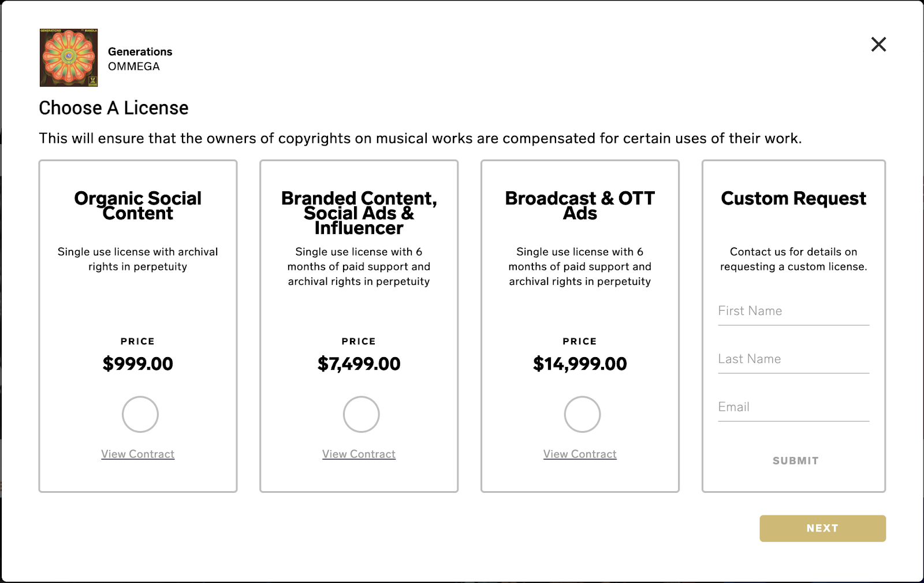
Task: Focus the First Name field
Action: 793,311
